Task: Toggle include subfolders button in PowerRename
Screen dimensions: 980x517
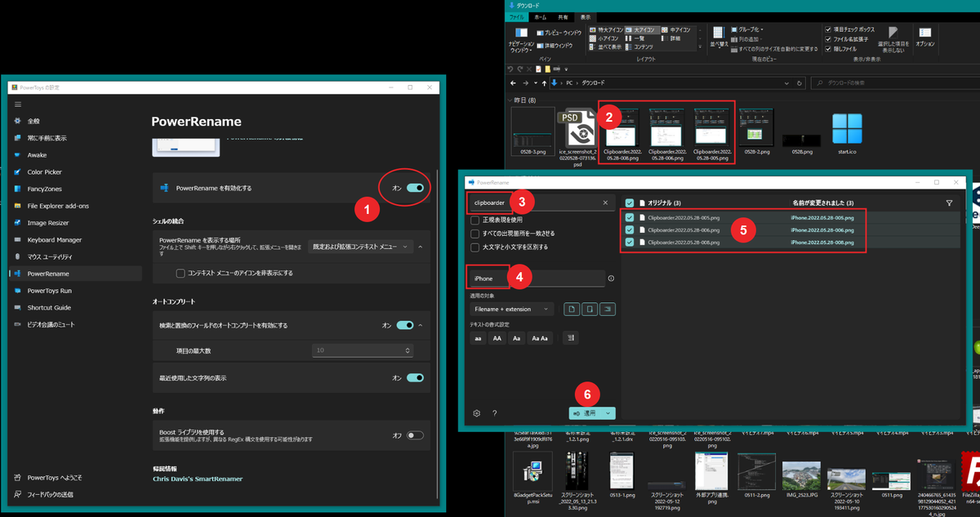Action: (x=607, y=309)
